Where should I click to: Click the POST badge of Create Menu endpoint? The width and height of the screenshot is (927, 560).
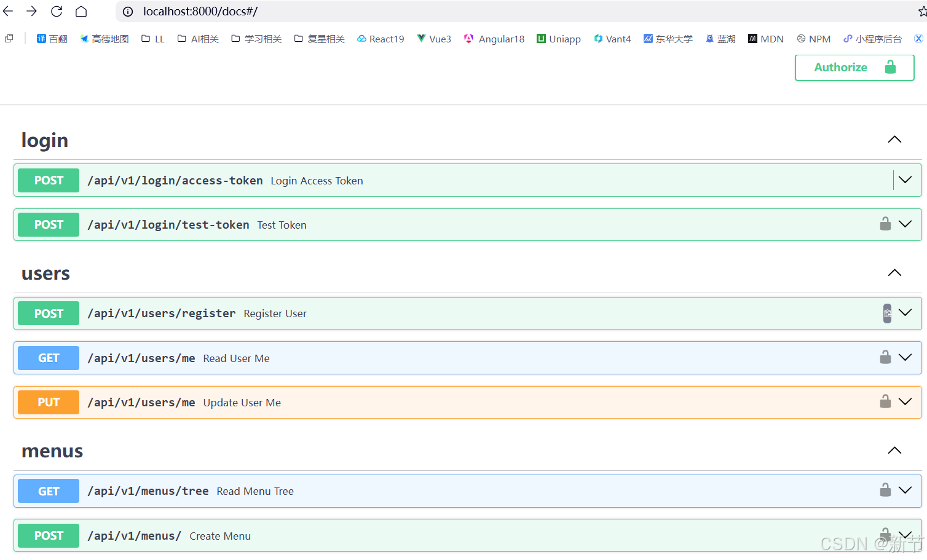(x=49, y=535)
